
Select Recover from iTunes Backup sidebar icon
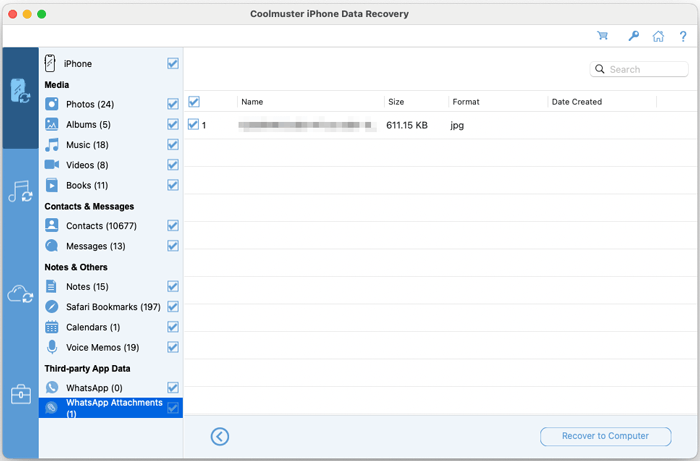tap(20, 191)
